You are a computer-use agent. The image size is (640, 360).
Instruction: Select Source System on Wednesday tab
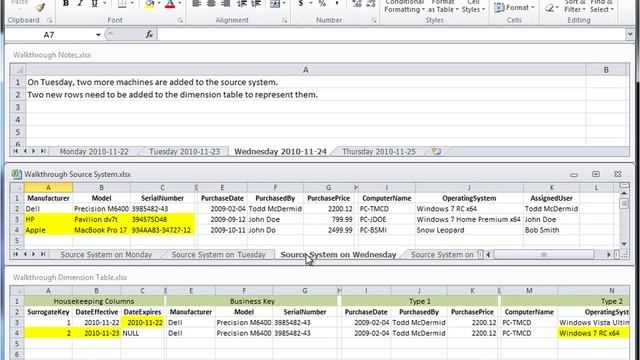click(338, 255)
